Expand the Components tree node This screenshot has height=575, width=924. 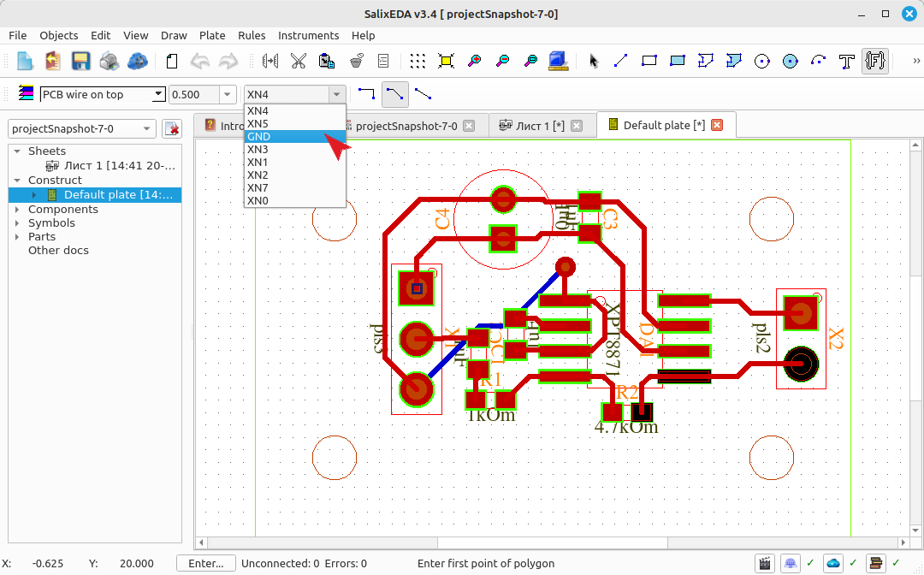pos(17,209)
